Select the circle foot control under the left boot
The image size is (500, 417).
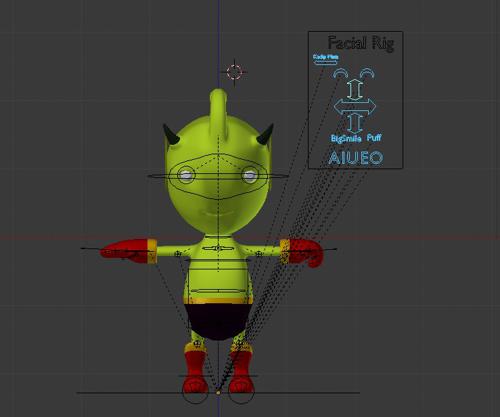195,393
